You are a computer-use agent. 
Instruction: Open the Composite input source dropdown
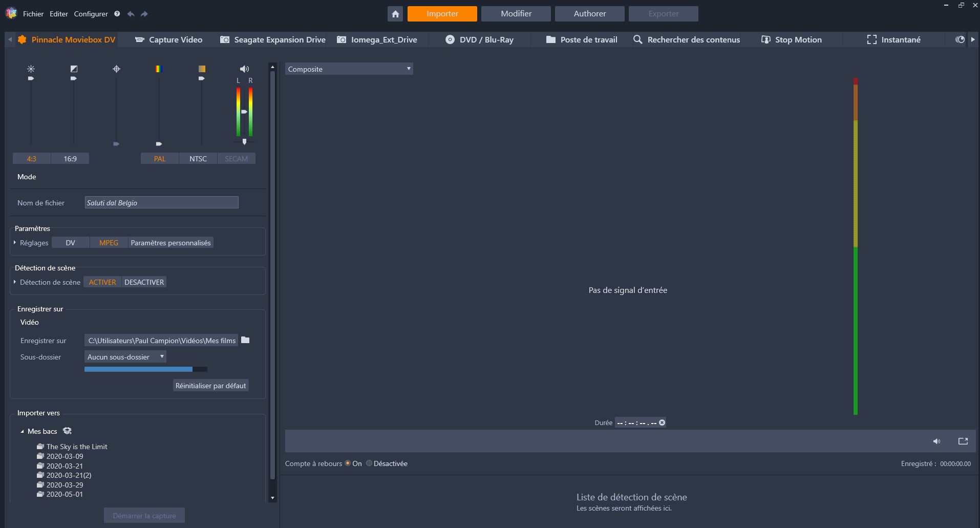tap(349, 69)
